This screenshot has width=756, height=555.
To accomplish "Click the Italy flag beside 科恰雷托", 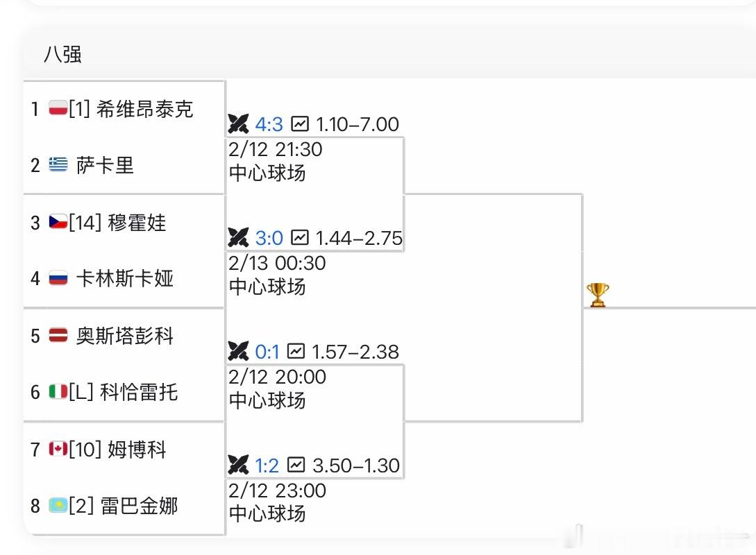I will (x=58, y=393).
